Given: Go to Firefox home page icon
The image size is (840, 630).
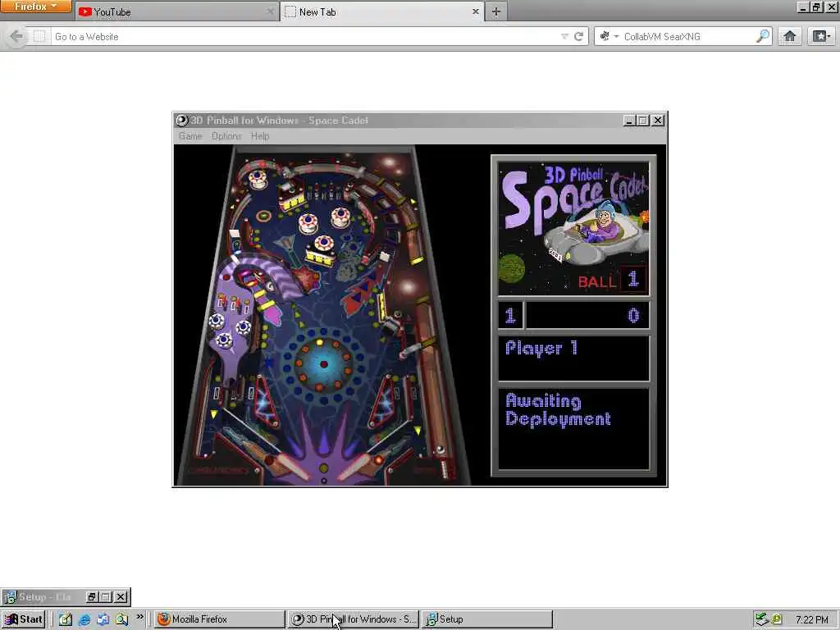Looking at the screenshot, I should pos(790,36).
